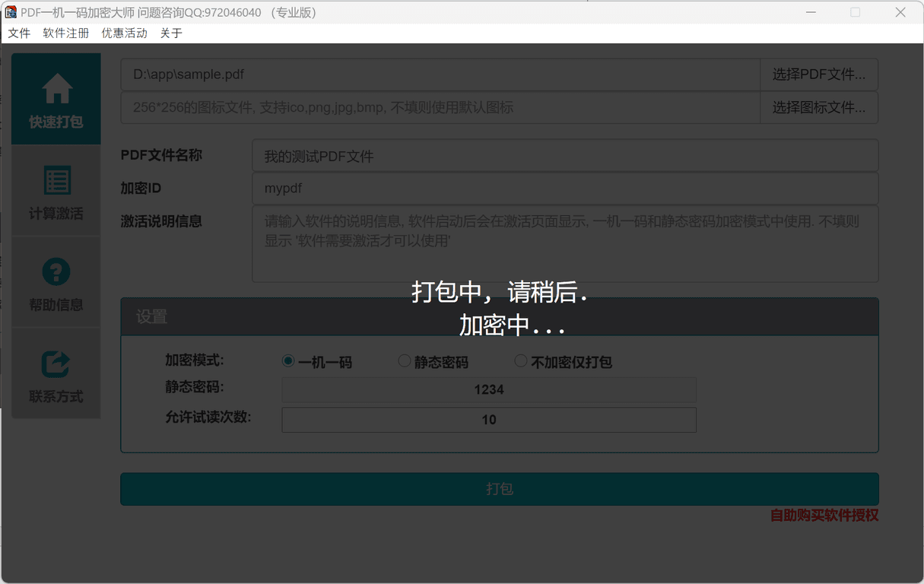The height and width of the screenshot is (584, 924).
Task: Click the application icon in title bar
Action: tap(11, 11)
